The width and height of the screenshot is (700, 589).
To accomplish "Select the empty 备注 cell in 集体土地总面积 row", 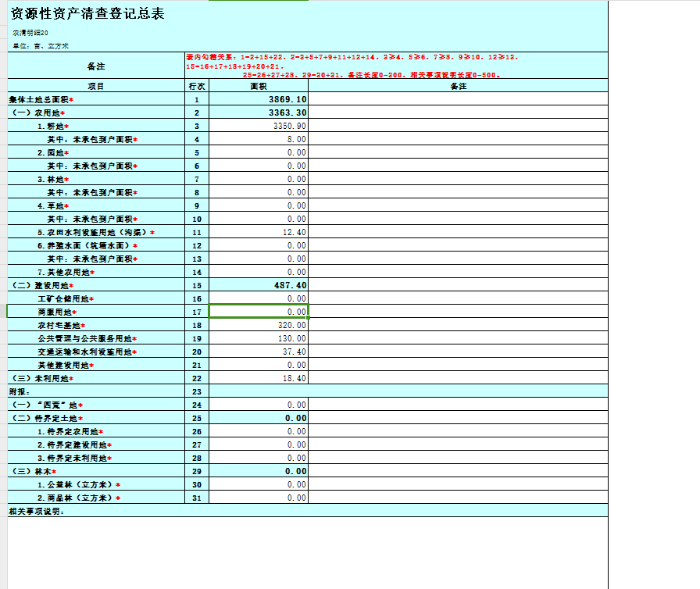I will (458, 99).
